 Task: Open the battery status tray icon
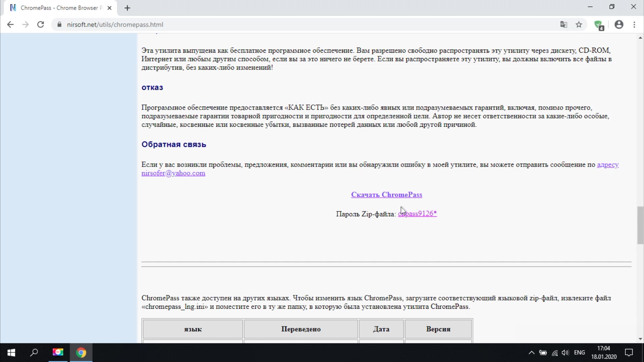(x=543, y=353)
